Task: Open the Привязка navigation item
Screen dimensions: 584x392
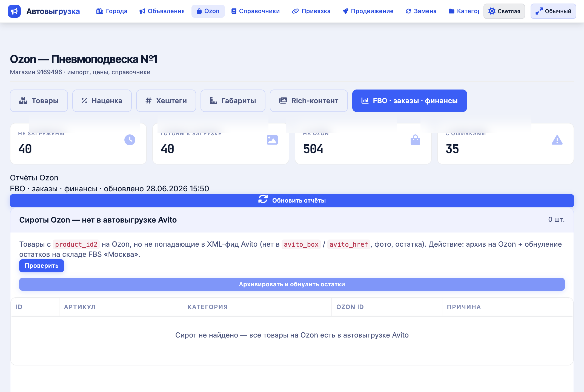Action: tap(311, 11)
